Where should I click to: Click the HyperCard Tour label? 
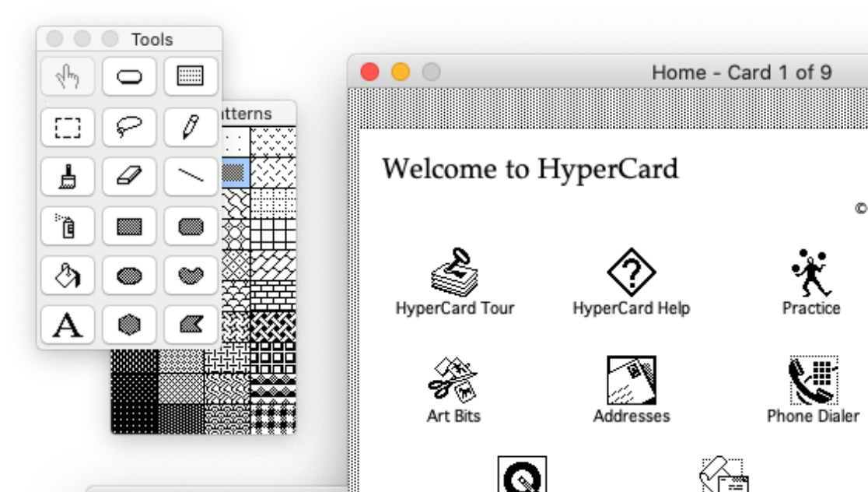click(x=454, y=308)
